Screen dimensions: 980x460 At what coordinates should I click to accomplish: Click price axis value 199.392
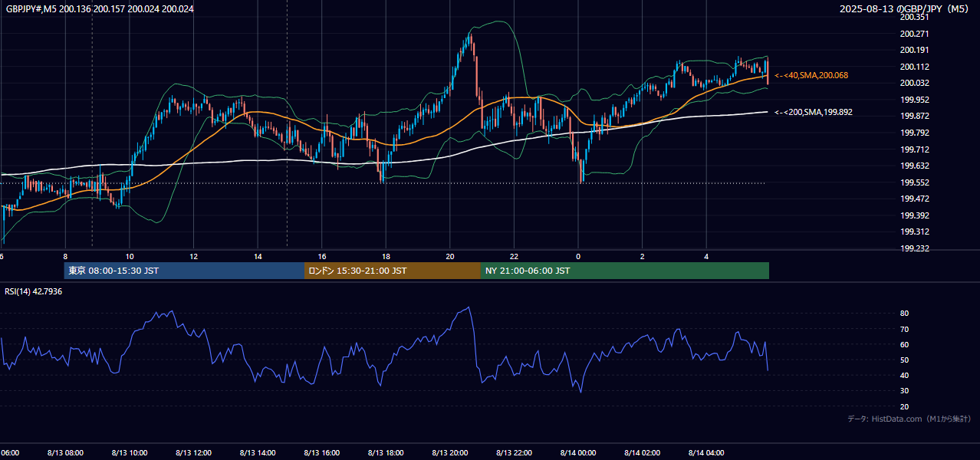[x=914, y=215]
